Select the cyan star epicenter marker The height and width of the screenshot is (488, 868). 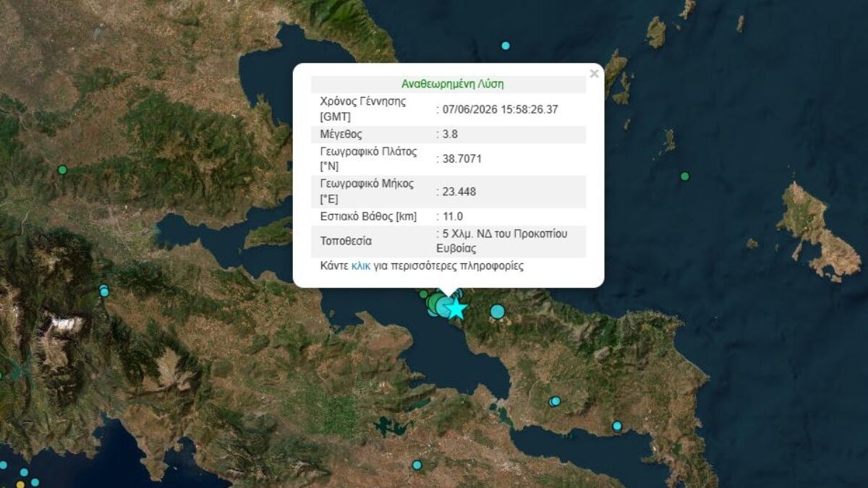[456, 309]
